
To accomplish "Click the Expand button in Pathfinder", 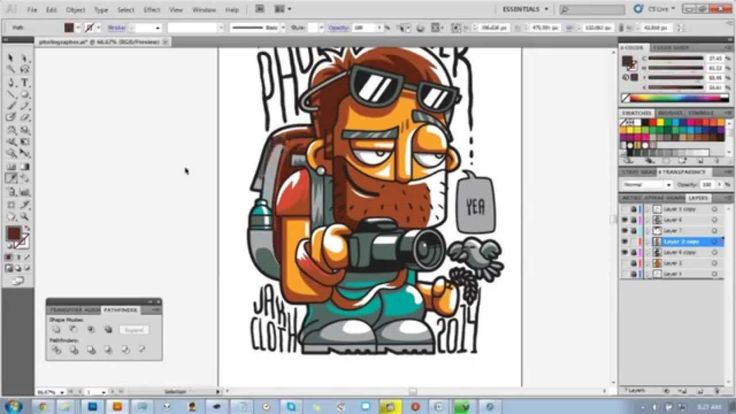I will click(134, 330).
